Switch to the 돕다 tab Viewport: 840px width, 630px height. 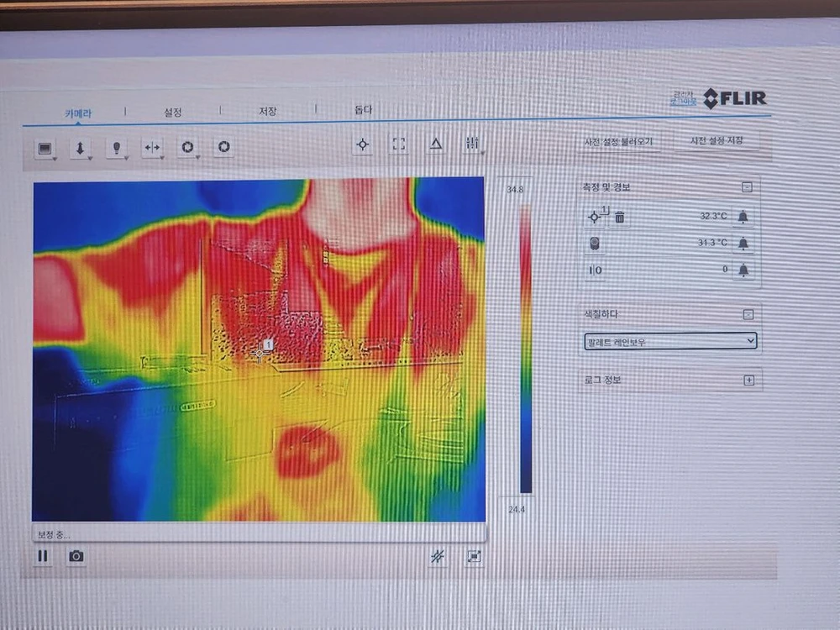pyautogui.click(x=363, y=110)
